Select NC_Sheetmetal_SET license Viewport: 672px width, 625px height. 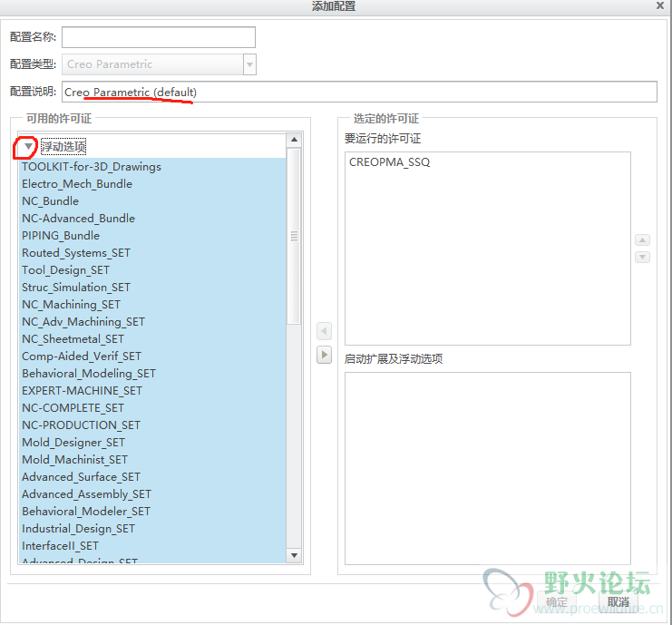click(x=152, y=339)
